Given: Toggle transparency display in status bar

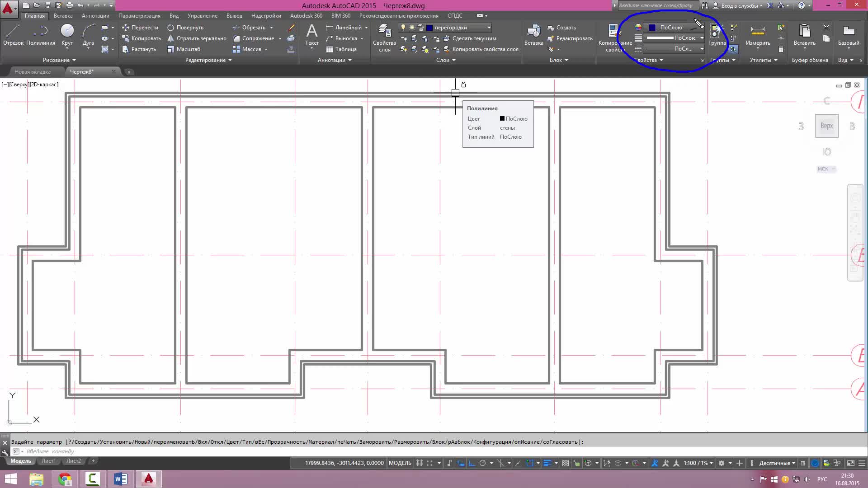Looking at the screenshot, I should 565,463.
